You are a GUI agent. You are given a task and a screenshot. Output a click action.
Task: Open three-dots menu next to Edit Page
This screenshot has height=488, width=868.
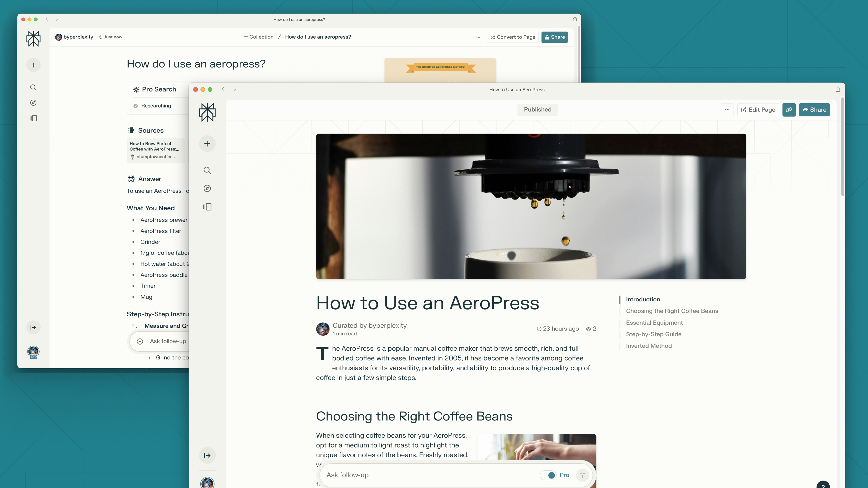727,110
